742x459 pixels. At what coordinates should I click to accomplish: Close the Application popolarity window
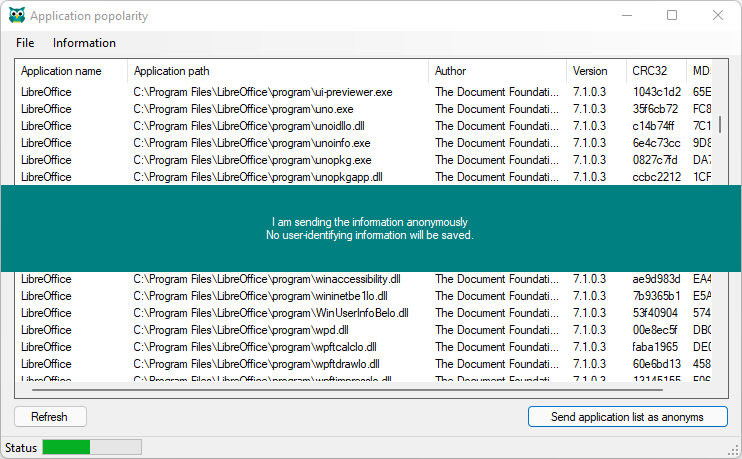pyautogui.click(x=718, y=15)
